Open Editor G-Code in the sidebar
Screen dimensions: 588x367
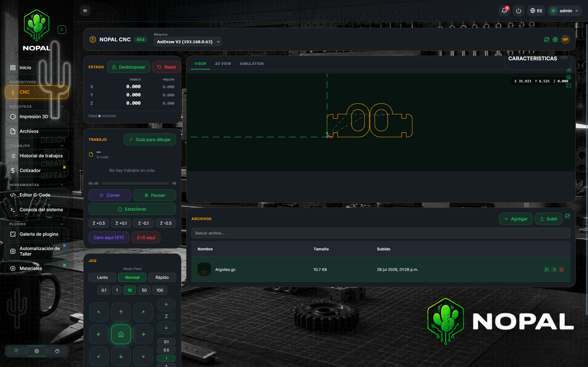click(x=37, y=195)
